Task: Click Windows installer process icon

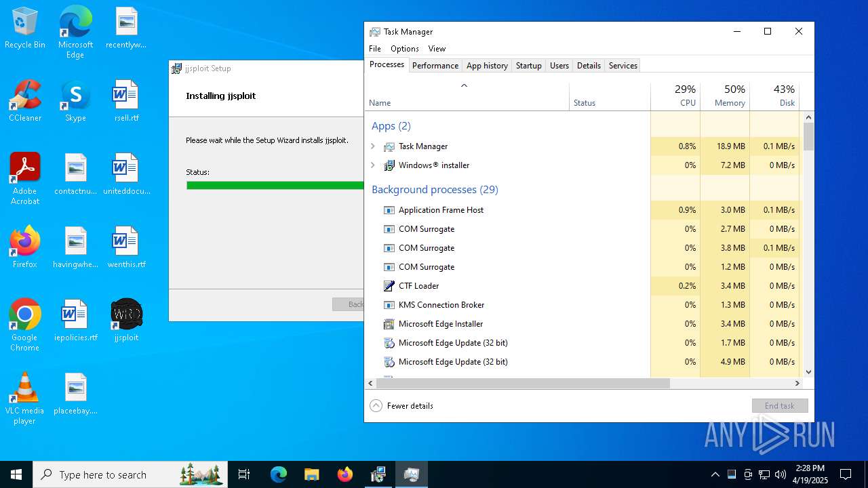Action: click(x=389, y=165)
